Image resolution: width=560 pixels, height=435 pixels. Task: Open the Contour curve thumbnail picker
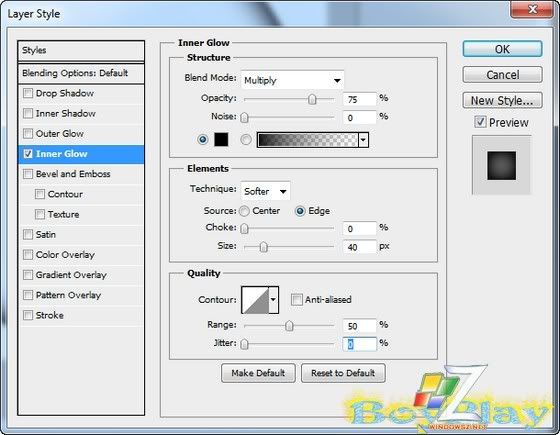[255, 300]
